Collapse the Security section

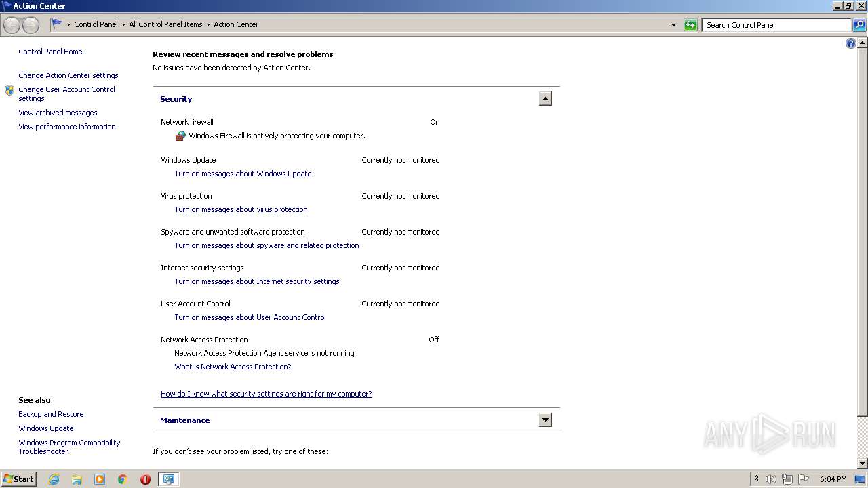(545, 99)
